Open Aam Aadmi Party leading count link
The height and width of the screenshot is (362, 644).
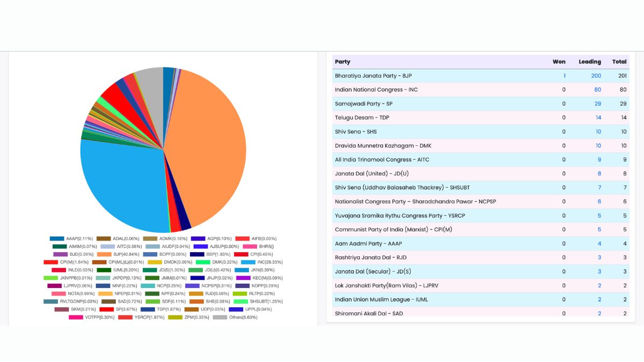click(599, 243)
